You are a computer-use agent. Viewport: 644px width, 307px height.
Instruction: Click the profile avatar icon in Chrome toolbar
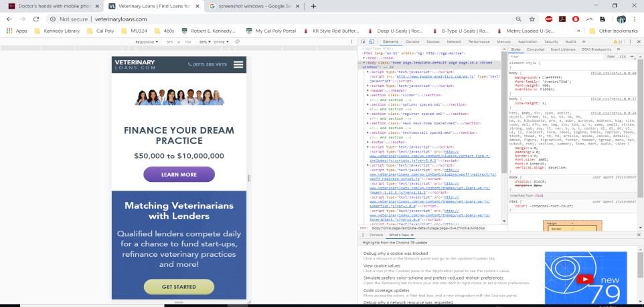coord(621,19)
